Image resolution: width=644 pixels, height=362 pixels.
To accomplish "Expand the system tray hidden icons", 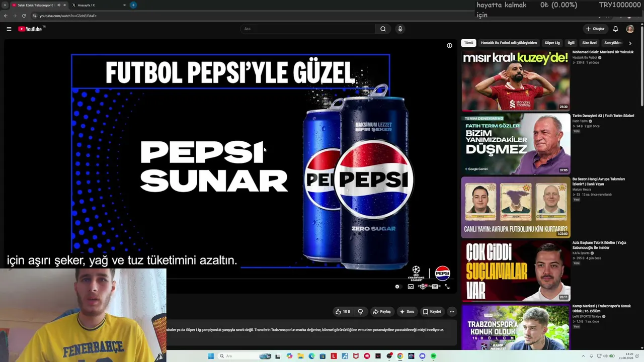I will [x=584, y=356].
